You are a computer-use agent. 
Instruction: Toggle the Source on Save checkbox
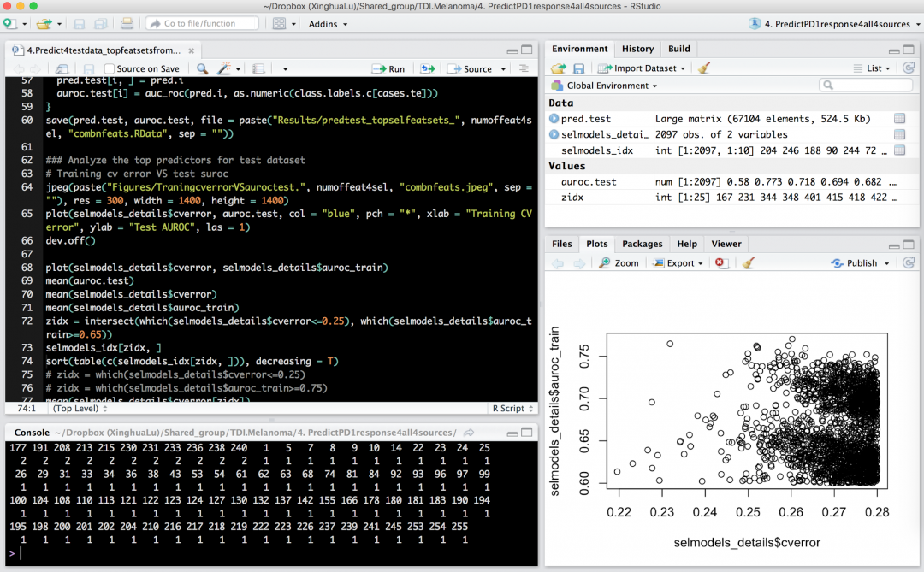tap(110, 69)
